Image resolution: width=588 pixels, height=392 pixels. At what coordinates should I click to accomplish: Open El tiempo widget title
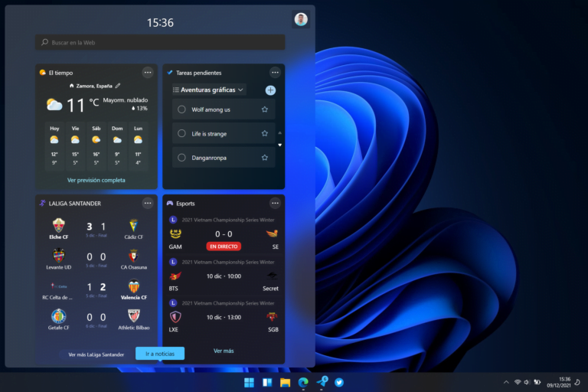[x=60, y=73]
